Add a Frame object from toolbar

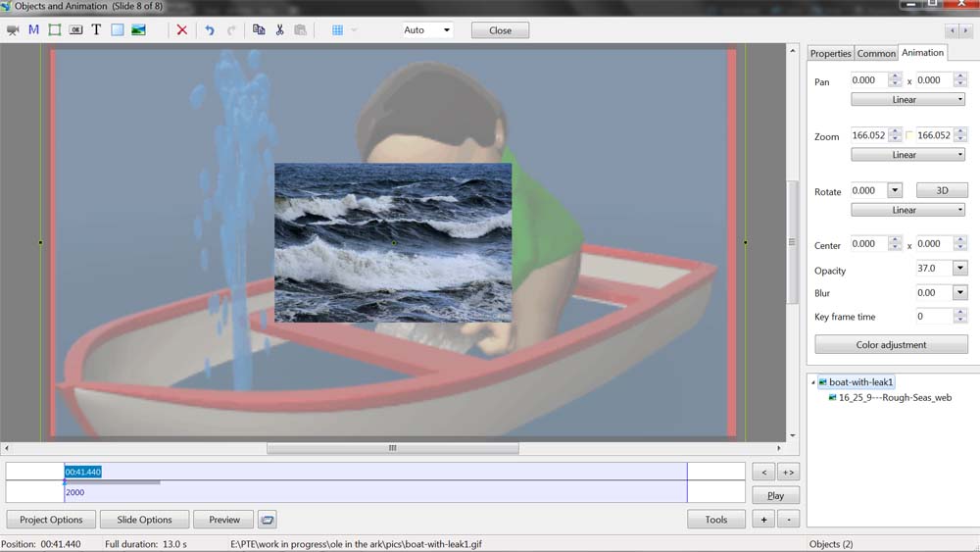tap(54, 30)
